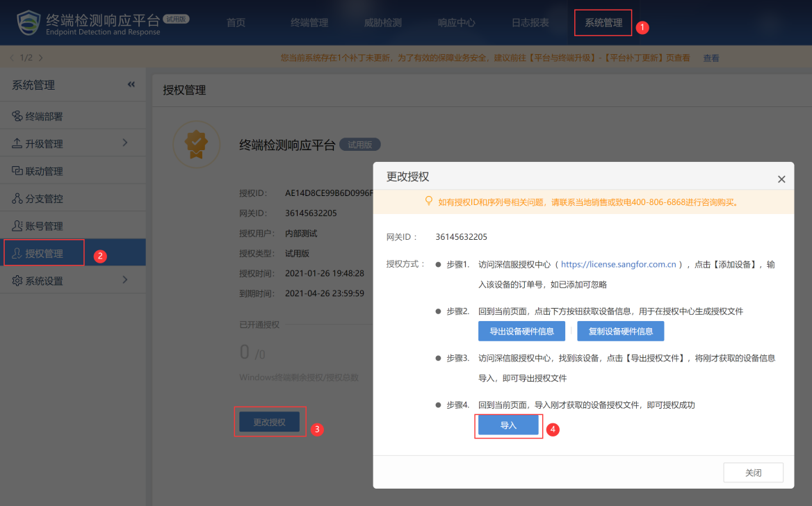
Task: Click the 账号管理 user icon
Action: click(17, 226)
